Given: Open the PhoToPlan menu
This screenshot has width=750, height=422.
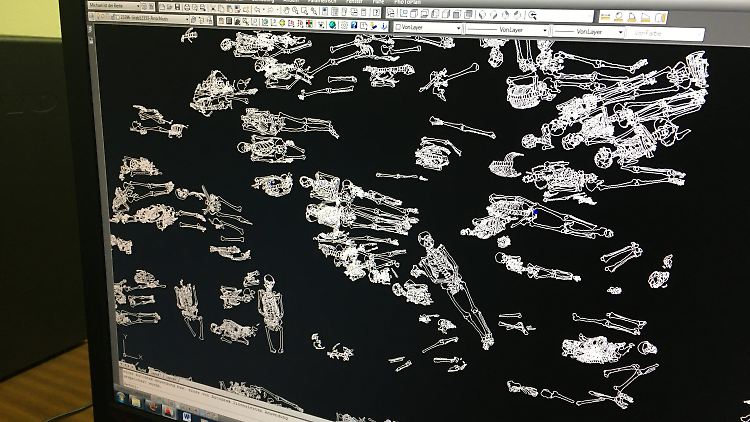Looking at the screenshot, I should [408, 2].
